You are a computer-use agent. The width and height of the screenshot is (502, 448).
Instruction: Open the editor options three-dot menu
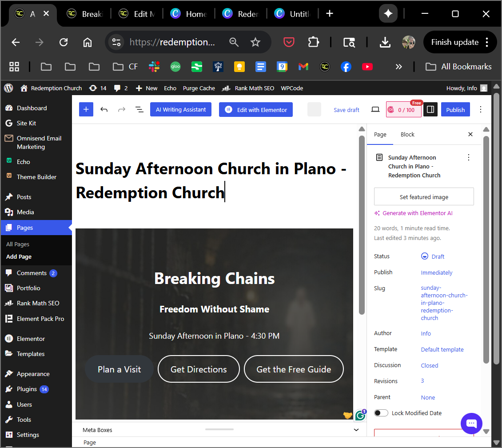click(x=480, y=110)
